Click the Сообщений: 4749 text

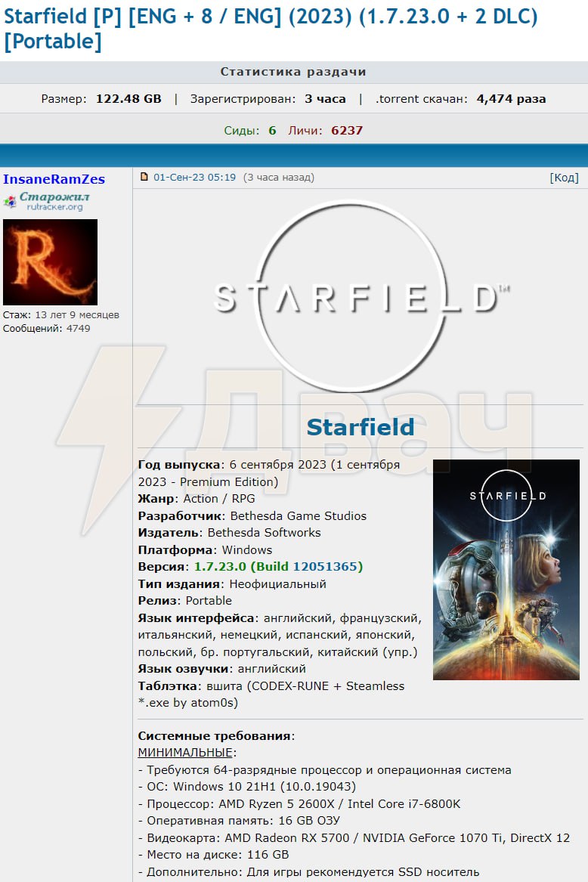[x=46, y=329]
